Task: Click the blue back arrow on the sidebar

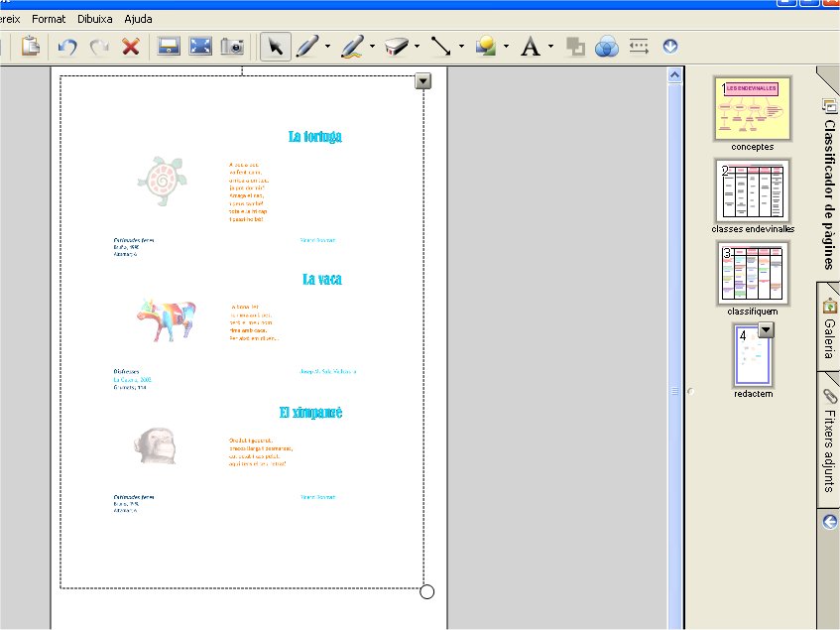Action: (830, 521)
